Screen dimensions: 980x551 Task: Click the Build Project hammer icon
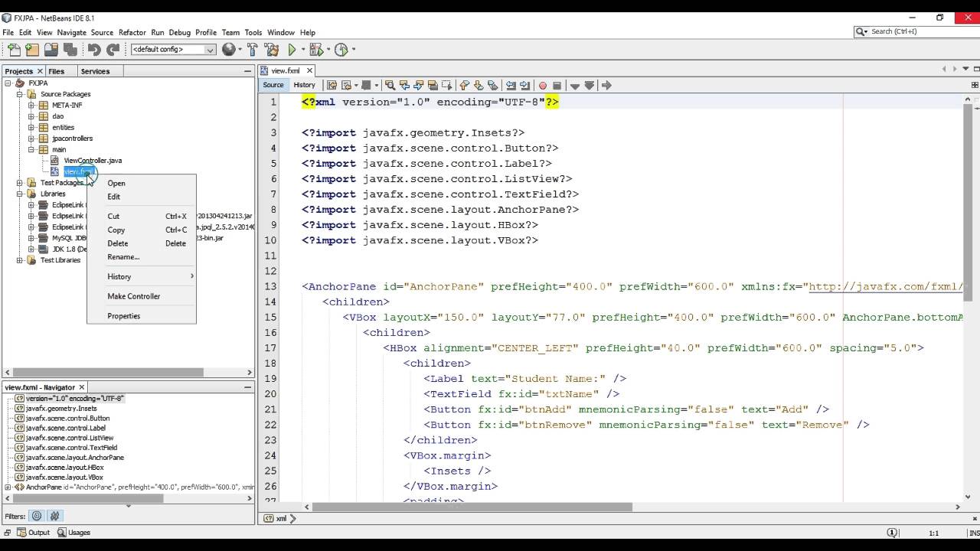click(253, 49)
